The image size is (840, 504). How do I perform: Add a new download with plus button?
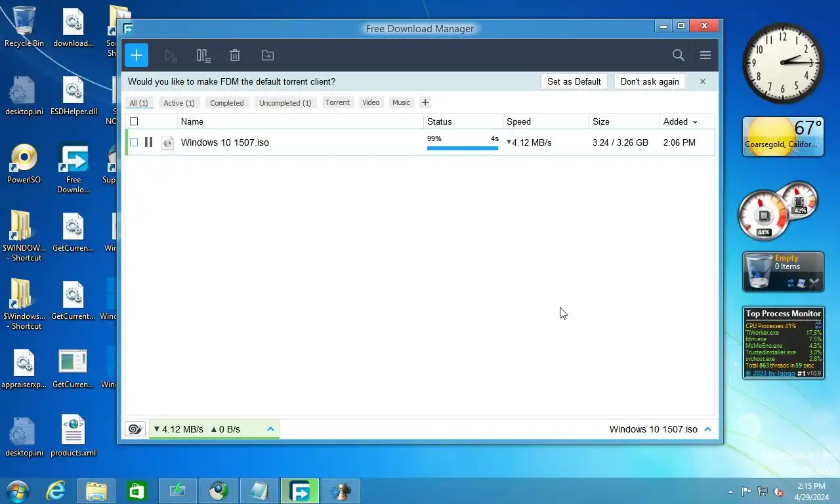[136, 55]
